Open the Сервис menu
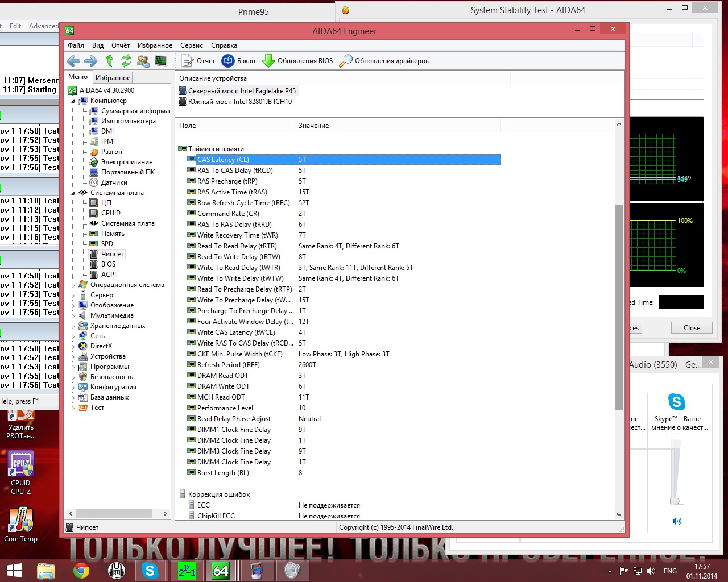Screen dimensions: 728x582 [x=192, y=45]
